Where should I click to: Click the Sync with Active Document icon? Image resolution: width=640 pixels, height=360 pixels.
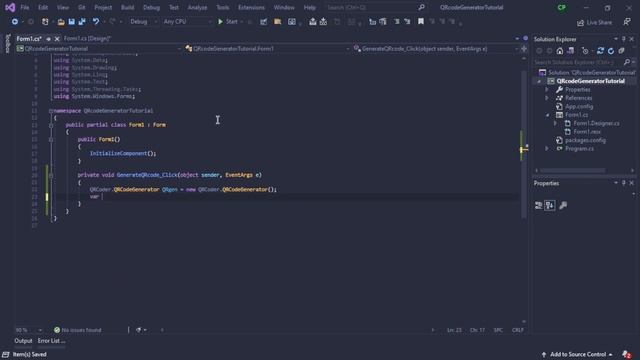point(600,51)
